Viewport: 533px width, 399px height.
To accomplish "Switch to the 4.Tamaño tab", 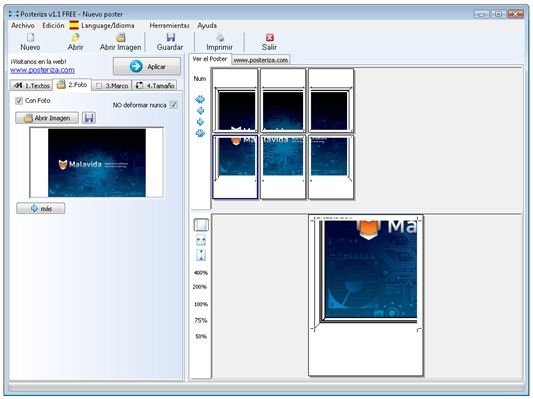I will [154, 85].
